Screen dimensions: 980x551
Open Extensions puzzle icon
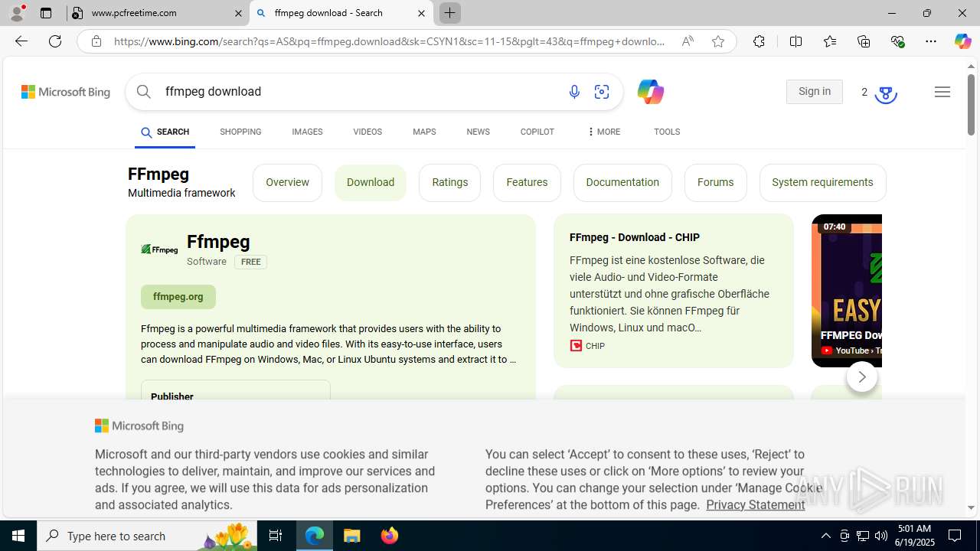[759, 41]
